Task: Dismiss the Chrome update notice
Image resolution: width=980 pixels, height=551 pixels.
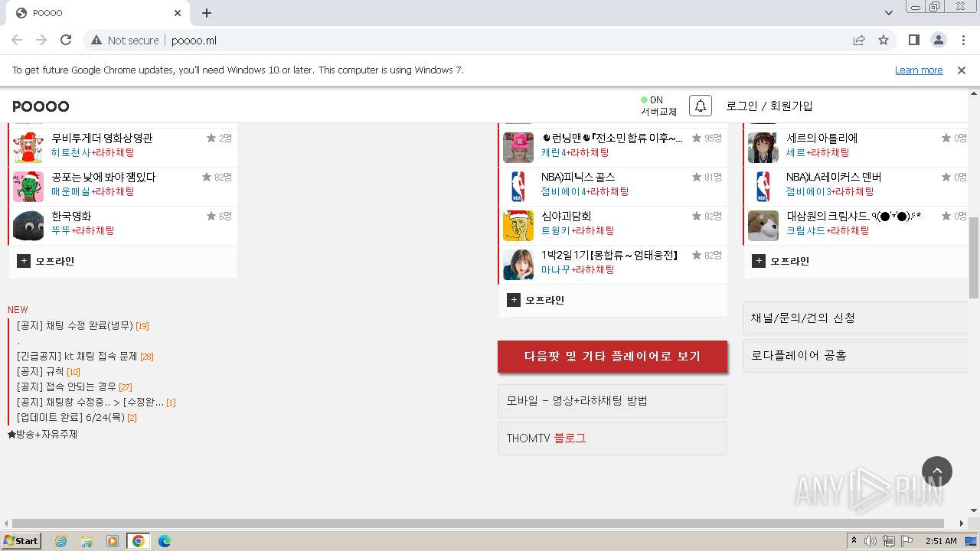Action: 962,70
